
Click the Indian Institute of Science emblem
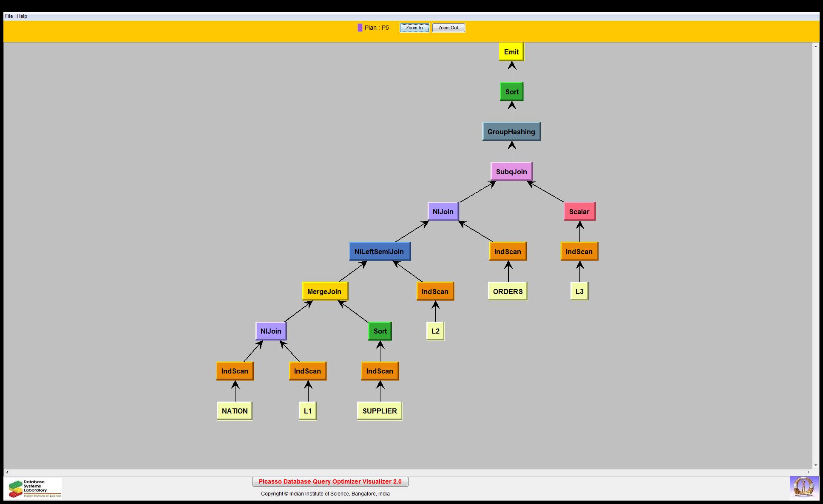803,487
